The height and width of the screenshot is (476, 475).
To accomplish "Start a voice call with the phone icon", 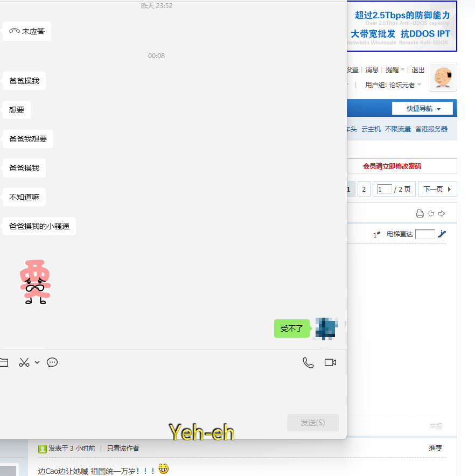I will click(308, 362).
